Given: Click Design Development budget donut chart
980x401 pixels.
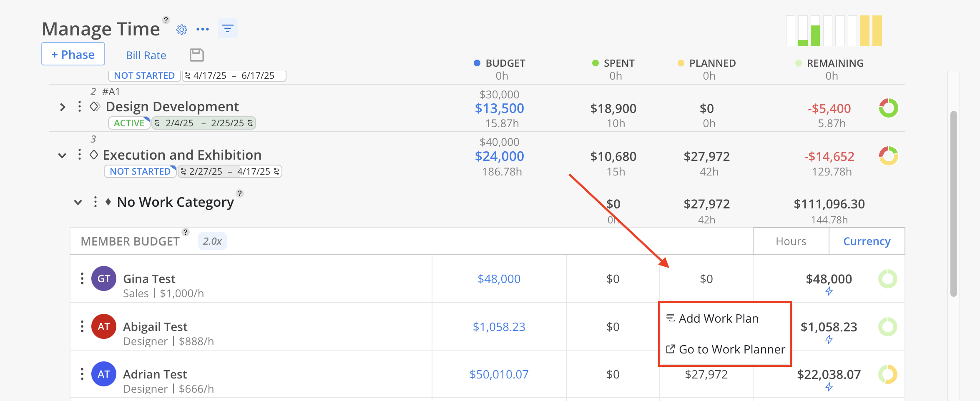Looking at the screenshot, I should (x=888, y=108).
